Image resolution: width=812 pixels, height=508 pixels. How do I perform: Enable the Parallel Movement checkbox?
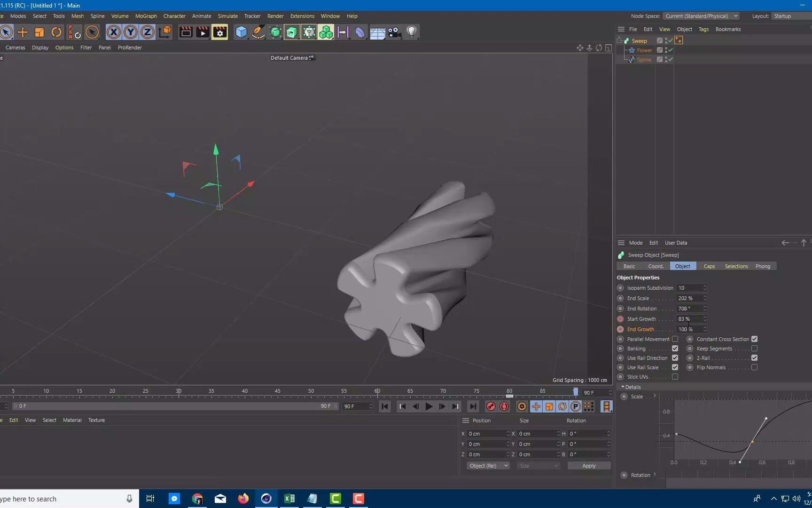pyautogui.click(x=675, y=339)
